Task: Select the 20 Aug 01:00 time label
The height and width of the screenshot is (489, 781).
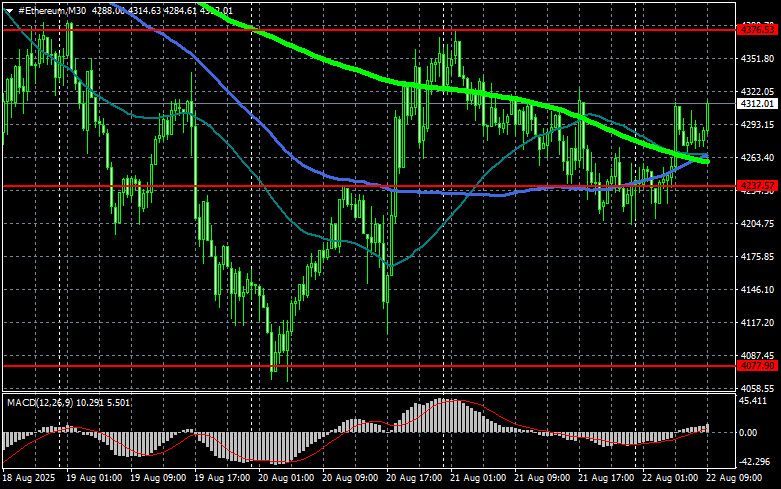Action: (x=286, y=478)
